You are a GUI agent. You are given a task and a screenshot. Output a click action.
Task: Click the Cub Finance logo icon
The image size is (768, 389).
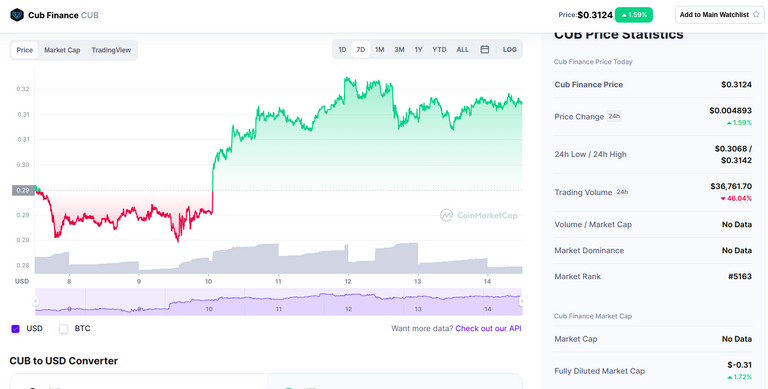pyautogui.click(x=17, y=15)
